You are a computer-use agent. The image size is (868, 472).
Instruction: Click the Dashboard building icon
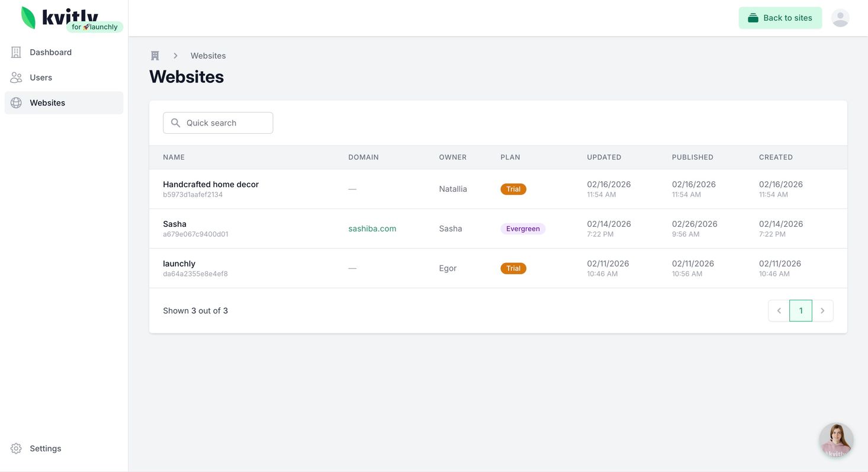[x=16, y=52]
